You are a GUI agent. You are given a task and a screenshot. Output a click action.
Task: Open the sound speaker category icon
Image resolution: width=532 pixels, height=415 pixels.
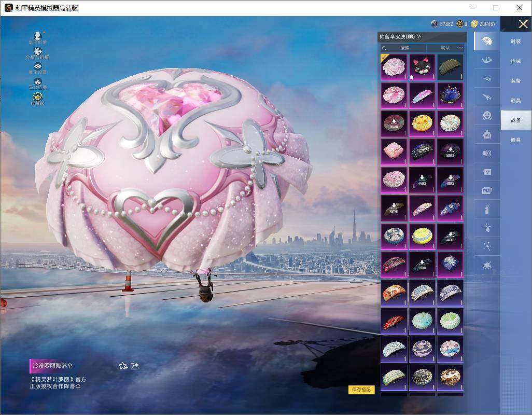tap(487, 153)
